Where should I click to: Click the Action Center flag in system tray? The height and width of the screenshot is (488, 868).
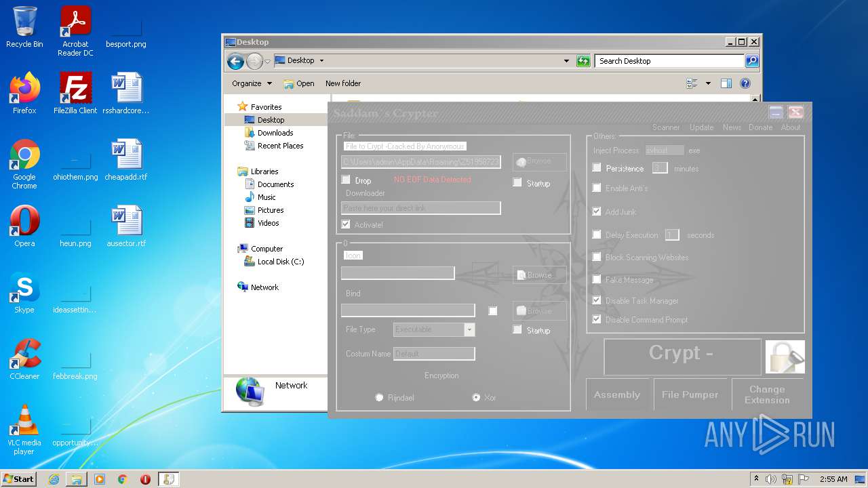804,479
